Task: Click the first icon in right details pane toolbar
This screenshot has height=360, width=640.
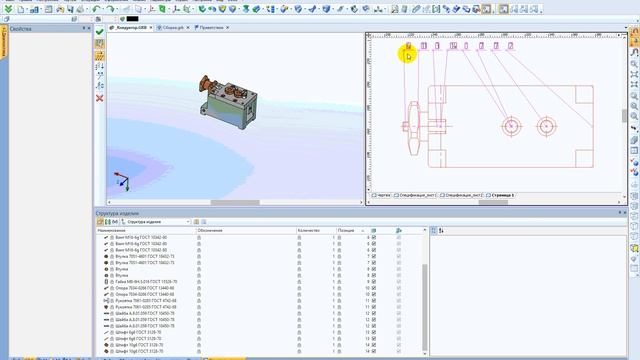Action: click(x=434, y=231)
